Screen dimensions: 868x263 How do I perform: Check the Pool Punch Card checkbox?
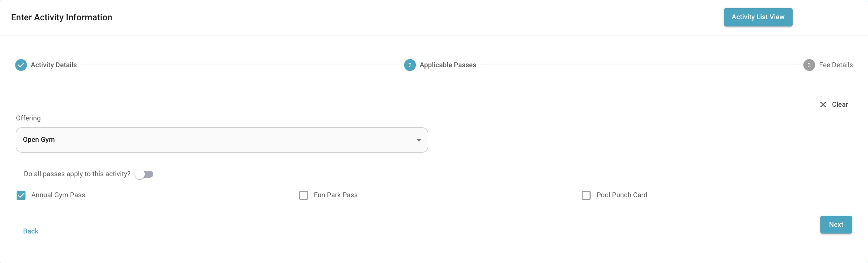coord(586,195)
